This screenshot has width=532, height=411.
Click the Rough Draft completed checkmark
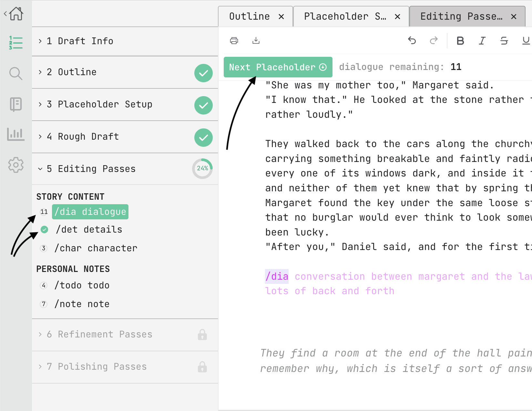pyautogui.click(x=203, y=137)
